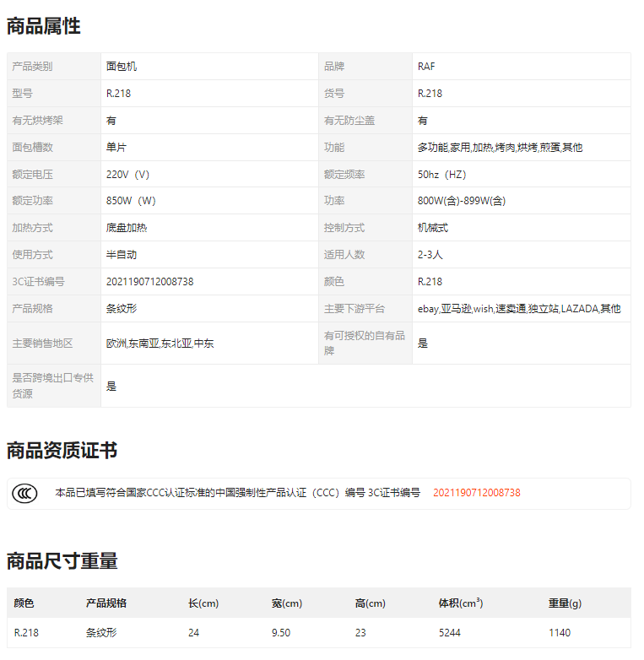Click the 有无烘烤架 label
Screen dimensions: 644x660
click(37, 121)
